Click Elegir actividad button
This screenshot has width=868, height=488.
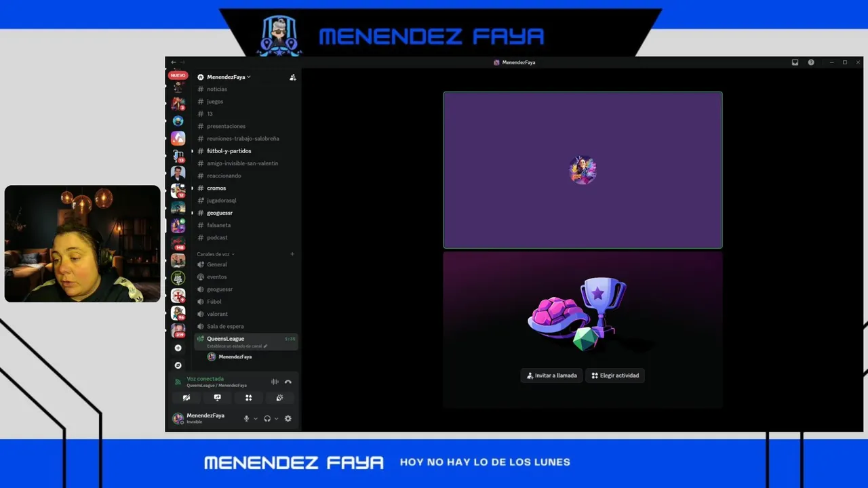point(615,375)
